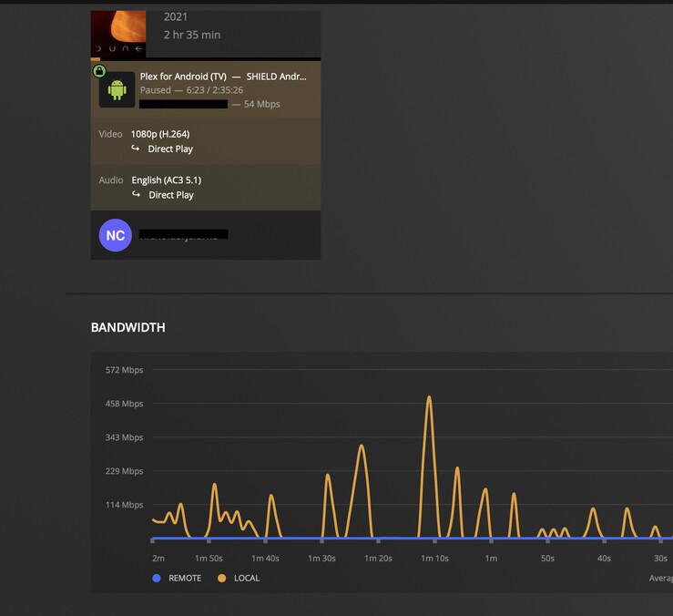
Task: Click the 50s time axis label
Action: click(x=547, y=559)
